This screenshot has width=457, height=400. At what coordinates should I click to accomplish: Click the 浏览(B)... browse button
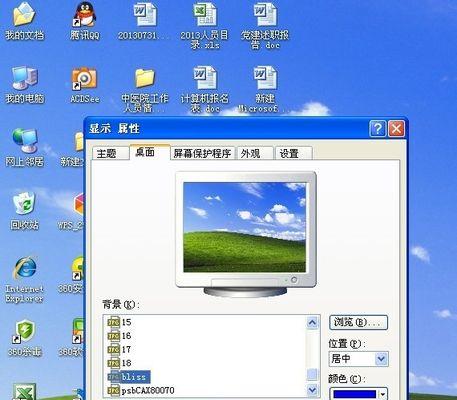pos(358,322)
